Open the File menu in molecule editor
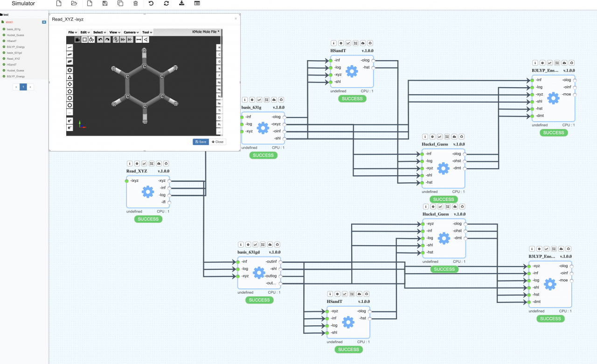597x364 pixels. point(72,32)
